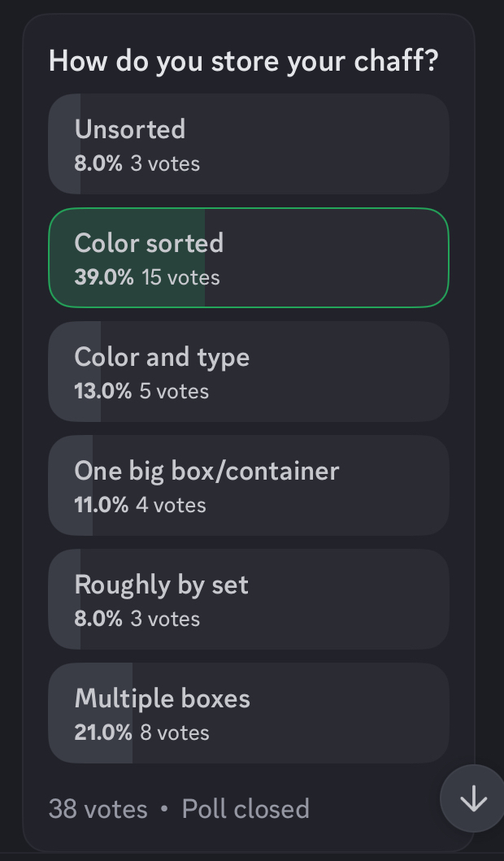Pick the "One big box/container" option
The height and width of the screenshot is (861, 504).
pyautogui.click(x=248, y=485)
